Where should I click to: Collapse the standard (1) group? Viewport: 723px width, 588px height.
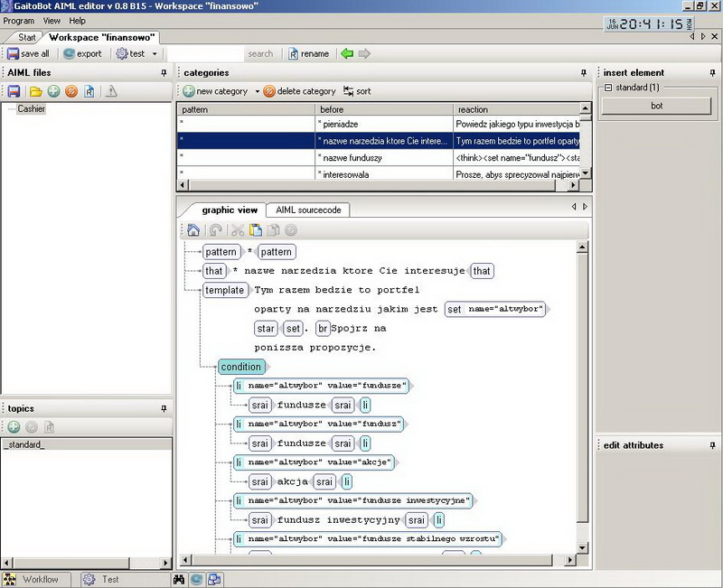coord(608,88)
